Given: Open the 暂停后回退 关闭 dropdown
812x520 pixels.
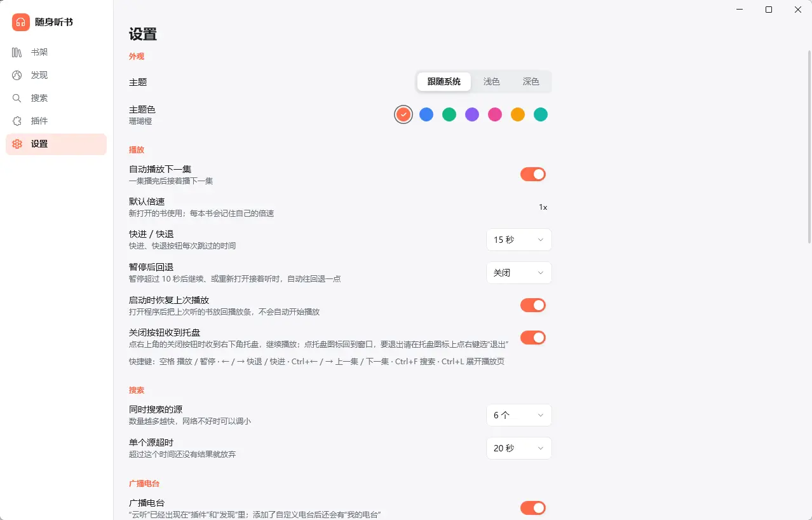Looking at the screenshot, I should (x=519, y=273).
